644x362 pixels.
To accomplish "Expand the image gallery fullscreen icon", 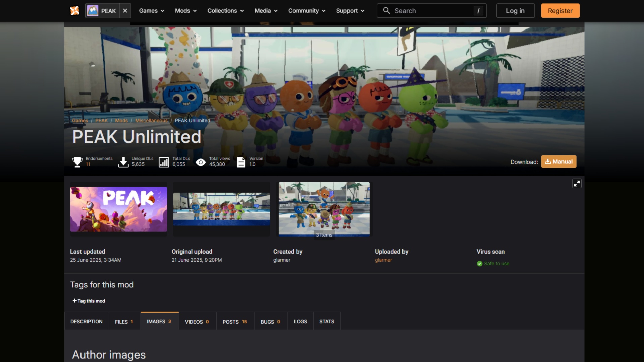I will 577,184.
